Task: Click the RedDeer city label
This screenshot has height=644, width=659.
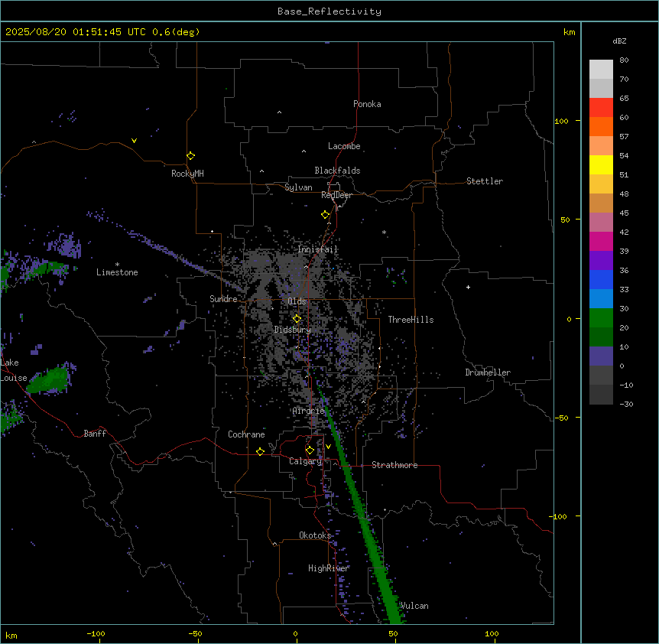Action: 336,195
